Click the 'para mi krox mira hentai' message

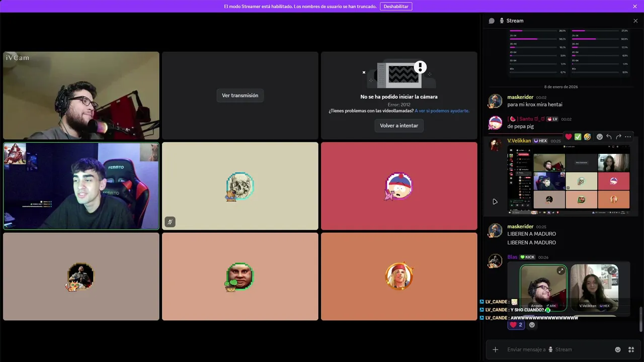(535, 105)
